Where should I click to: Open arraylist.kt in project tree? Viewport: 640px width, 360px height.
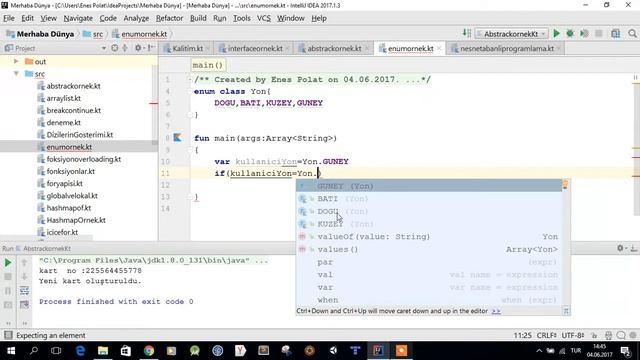pyautogui.click(x=63, y=98)
